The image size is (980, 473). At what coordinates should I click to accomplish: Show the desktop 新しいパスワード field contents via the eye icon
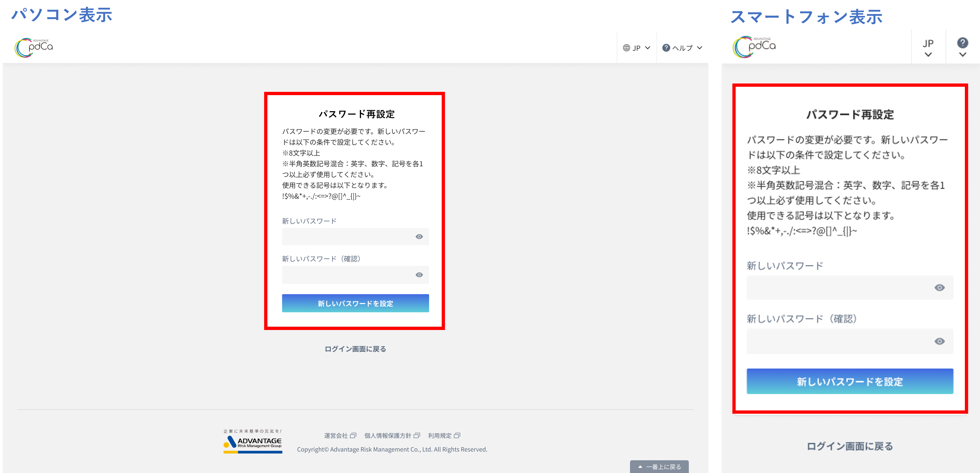[419, 236]
